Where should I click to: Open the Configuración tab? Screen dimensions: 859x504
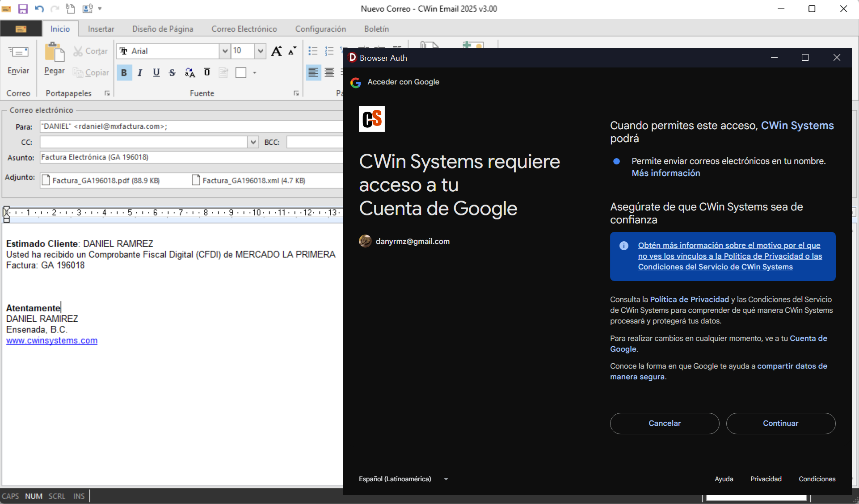tap(320, 29)
